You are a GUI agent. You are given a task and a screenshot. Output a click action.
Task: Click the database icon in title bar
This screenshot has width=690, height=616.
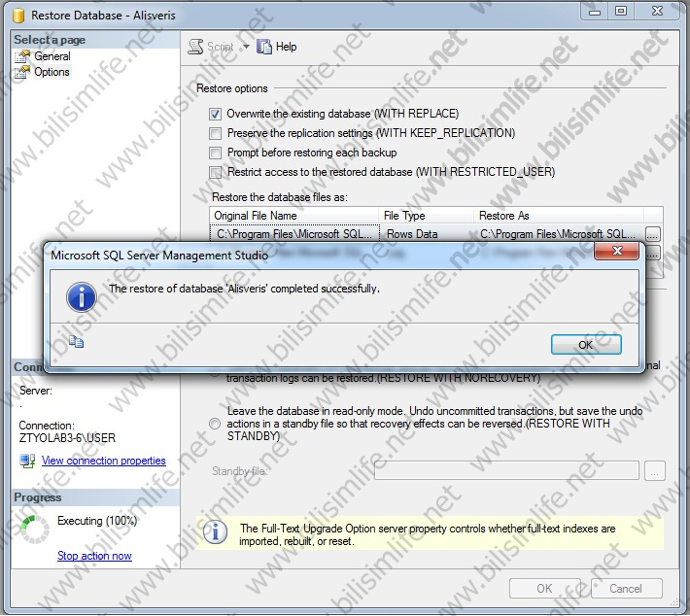[x=15, y=15]
